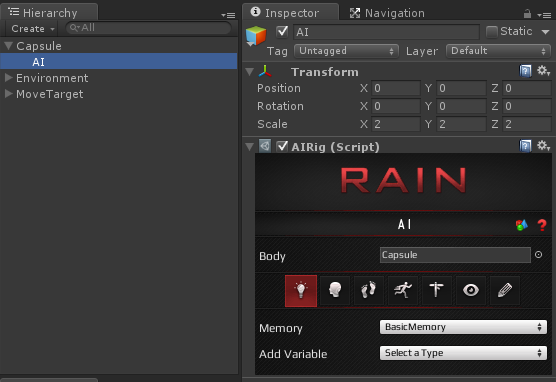Toggle the AIRig script enabled checkbox
Screen dimensions: 556x382
282,146
